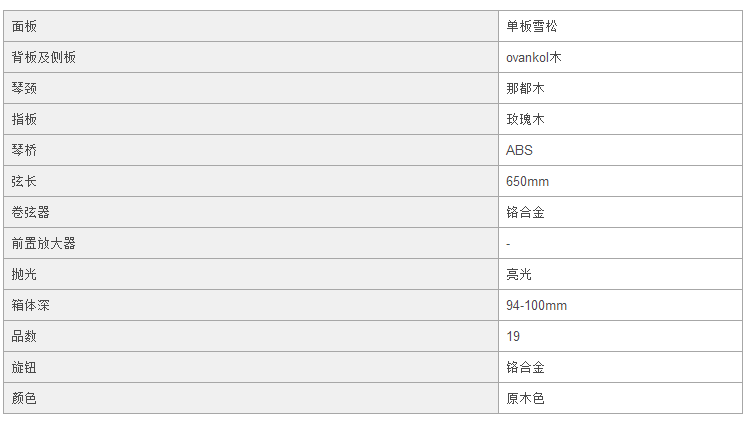Click the 琴桥 label cell
This screenshot has height=421, width=752.
click(251, 150)
